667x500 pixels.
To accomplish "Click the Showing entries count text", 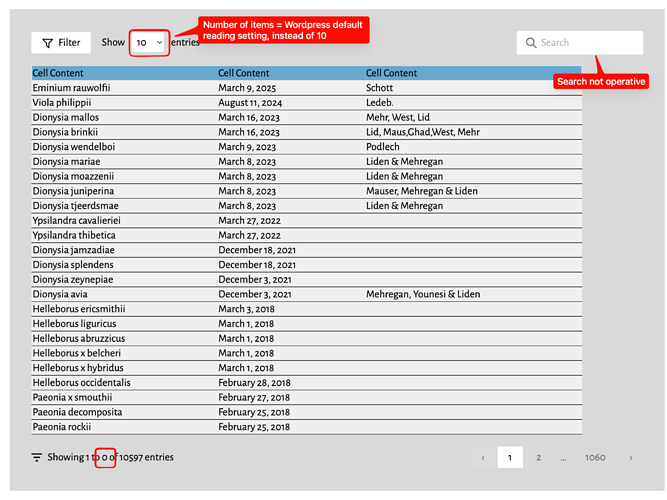I will pos(111,457).
